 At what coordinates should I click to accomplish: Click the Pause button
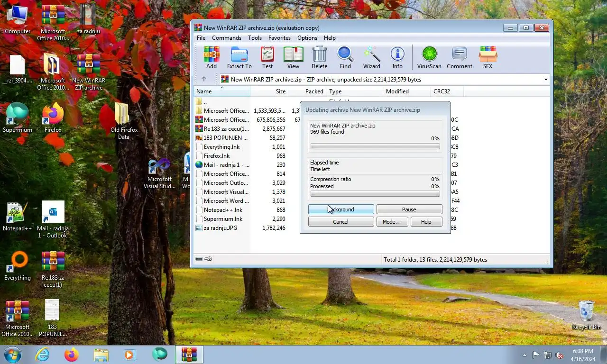pyautogui.click(x=409, y=209)
